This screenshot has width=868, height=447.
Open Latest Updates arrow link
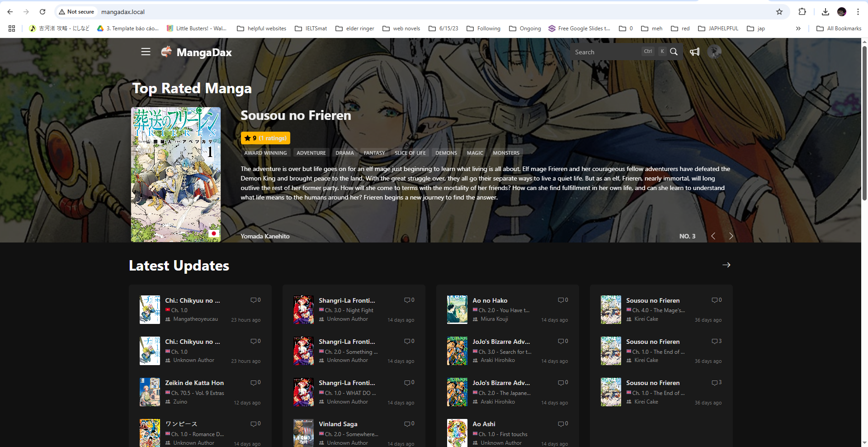click(x=726, y=265)
